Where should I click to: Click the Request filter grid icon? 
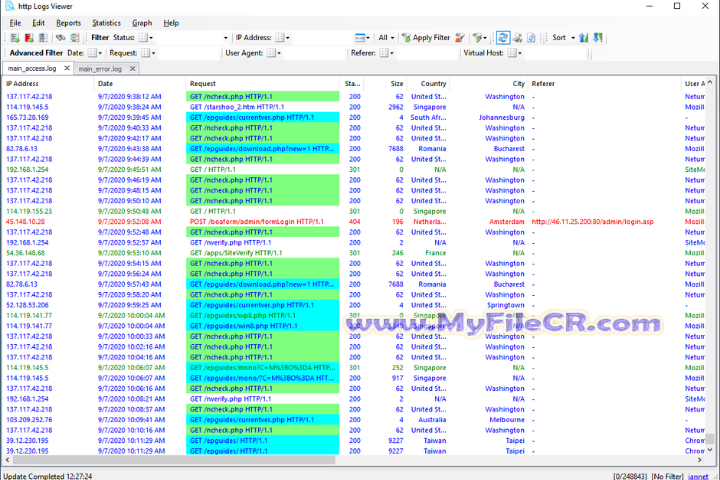click(146, 53)
